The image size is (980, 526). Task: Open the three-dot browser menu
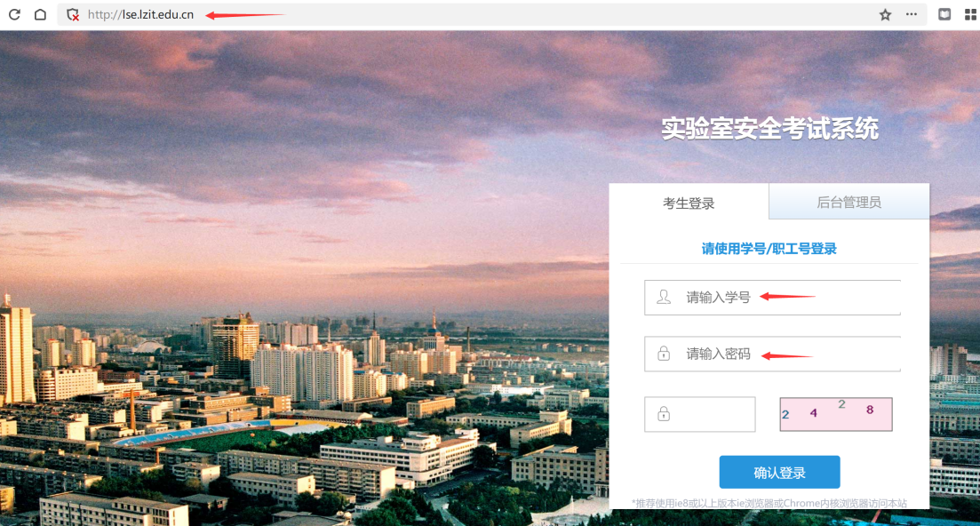[912, 14]
